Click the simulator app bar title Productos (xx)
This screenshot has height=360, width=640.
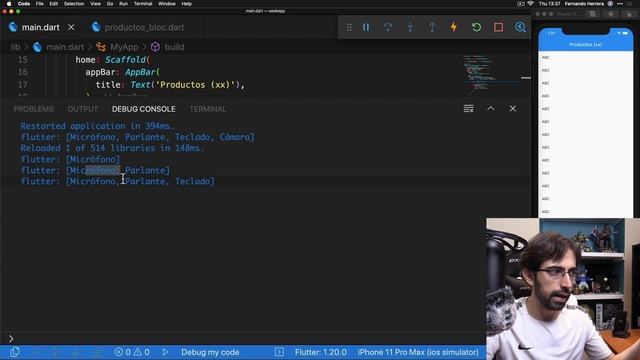point(585,44)
